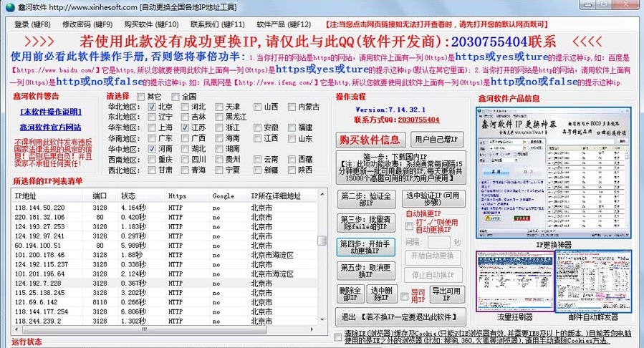Uncheck the 江苏 checkbox

point(186,127)
